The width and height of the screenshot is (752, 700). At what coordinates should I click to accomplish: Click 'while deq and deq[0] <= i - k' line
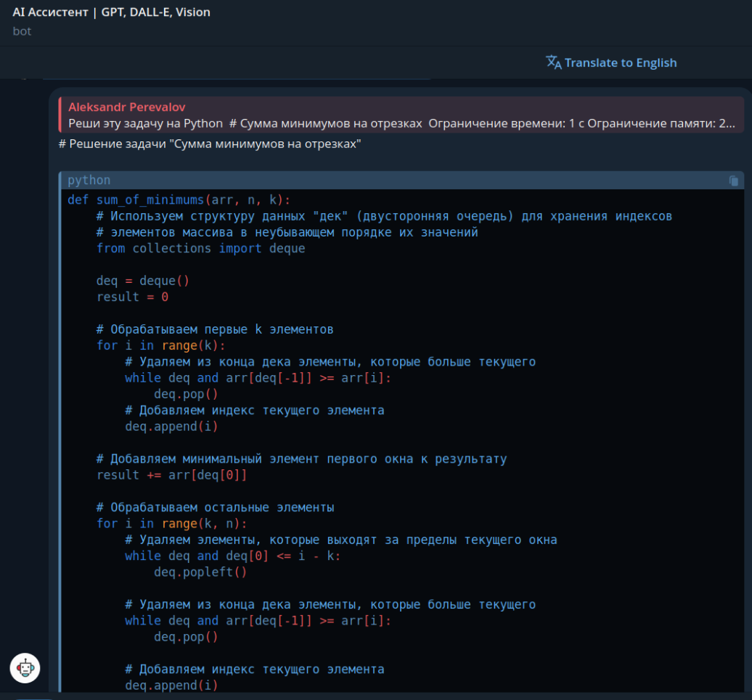232,556
